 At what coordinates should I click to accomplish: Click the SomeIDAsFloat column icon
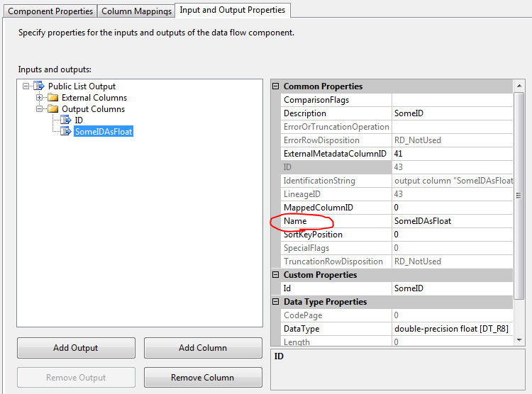point(66,132)
